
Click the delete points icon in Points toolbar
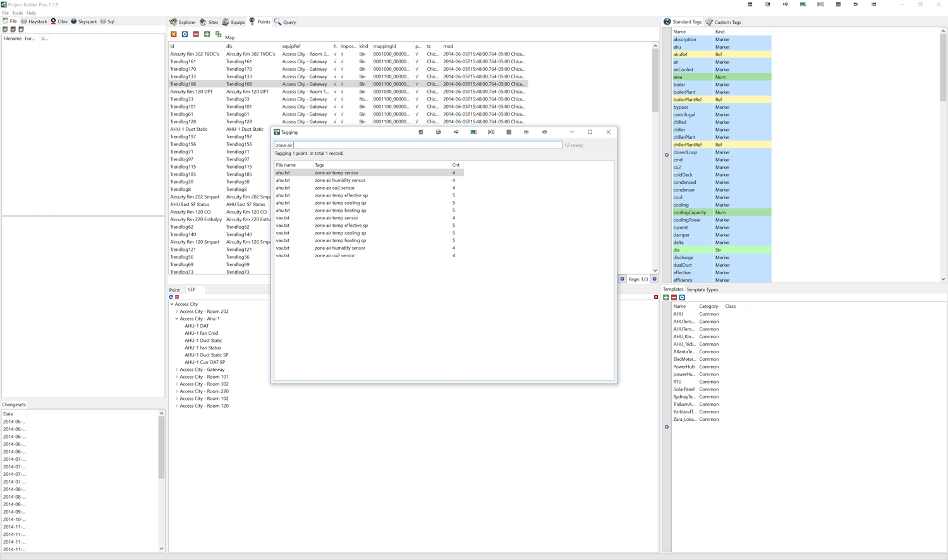173,34
